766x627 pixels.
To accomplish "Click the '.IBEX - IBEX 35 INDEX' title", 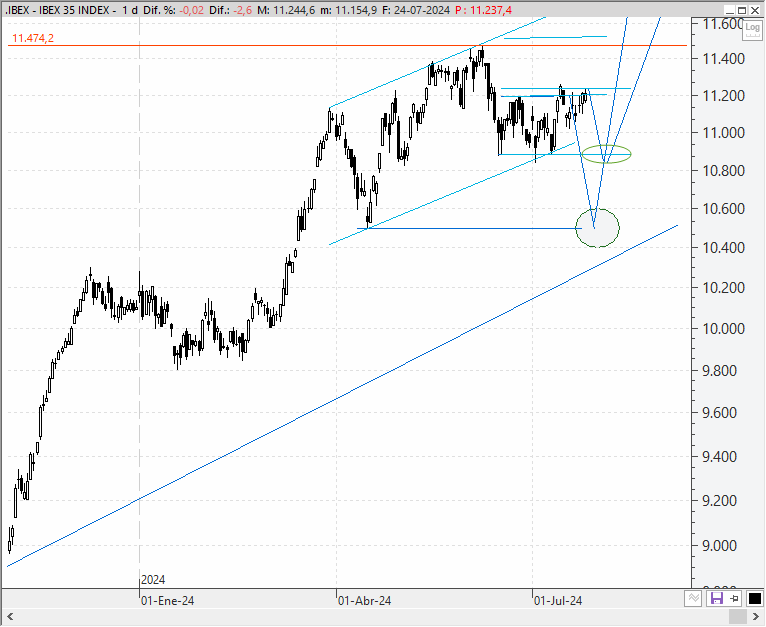I will click(x=57, y=10).
